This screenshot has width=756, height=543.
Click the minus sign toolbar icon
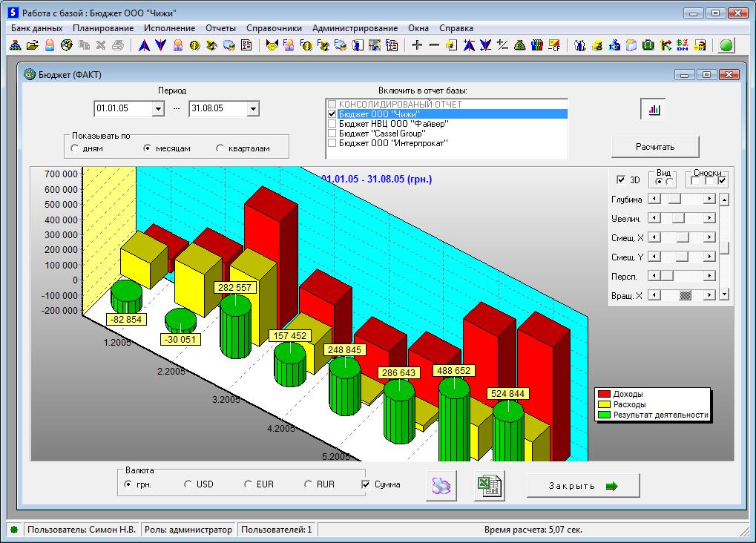pos(434,45)
